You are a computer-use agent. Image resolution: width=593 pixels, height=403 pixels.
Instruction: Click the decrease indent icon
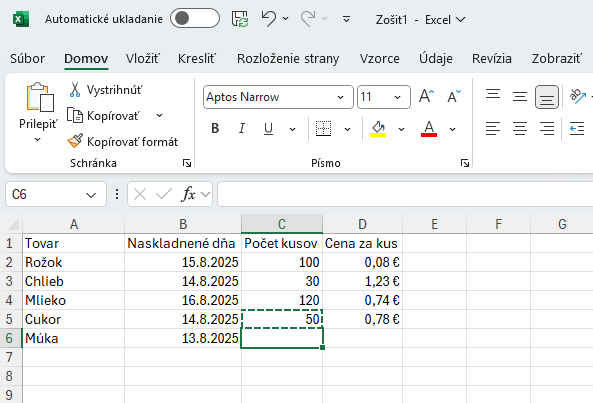[577, 129]
